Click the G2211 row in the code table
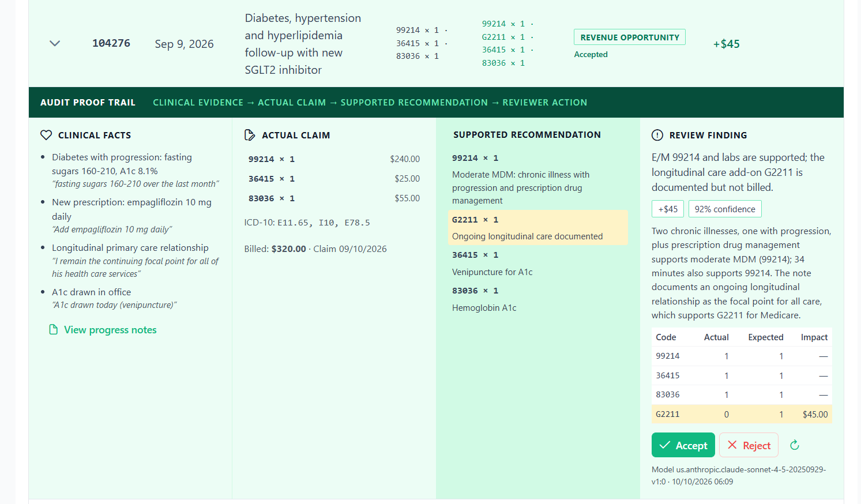 (x=742, y=414)
